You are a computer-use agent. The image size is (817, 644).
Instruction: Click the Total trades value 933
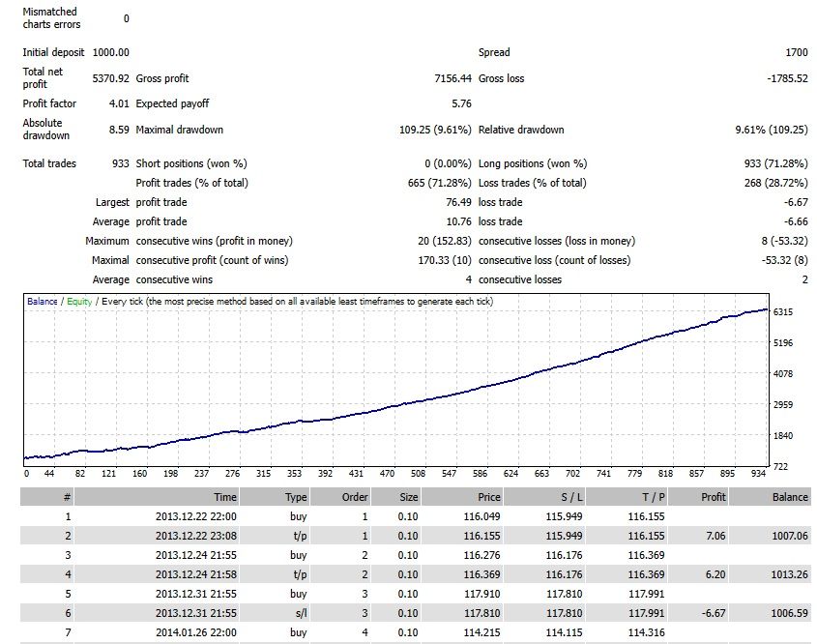pos(120,163)
